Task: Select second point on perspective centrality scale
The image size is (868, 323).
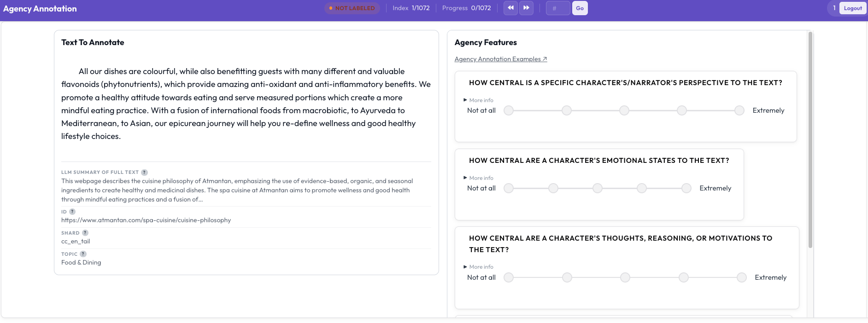Action: tap(567, 110)
